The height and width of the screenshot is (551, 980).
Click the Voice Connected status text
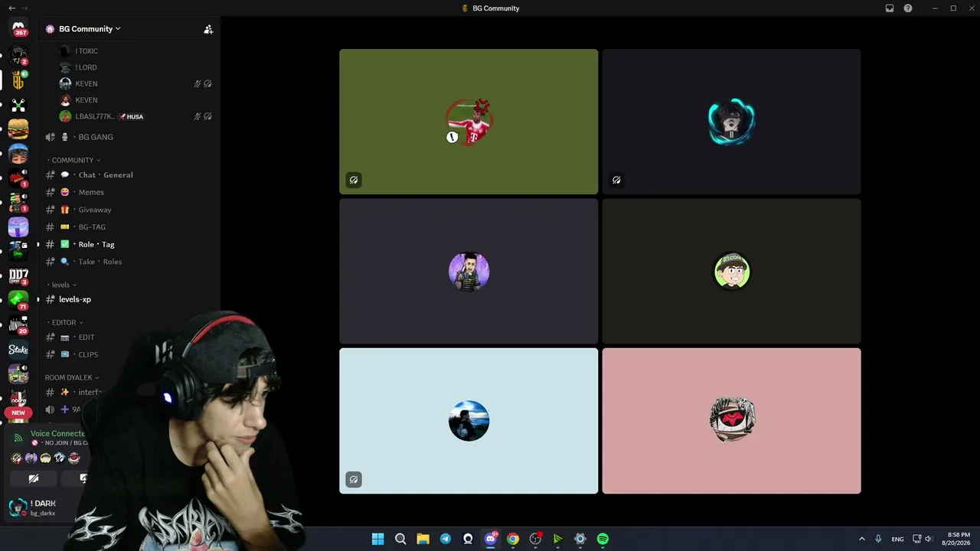point(58,433)
